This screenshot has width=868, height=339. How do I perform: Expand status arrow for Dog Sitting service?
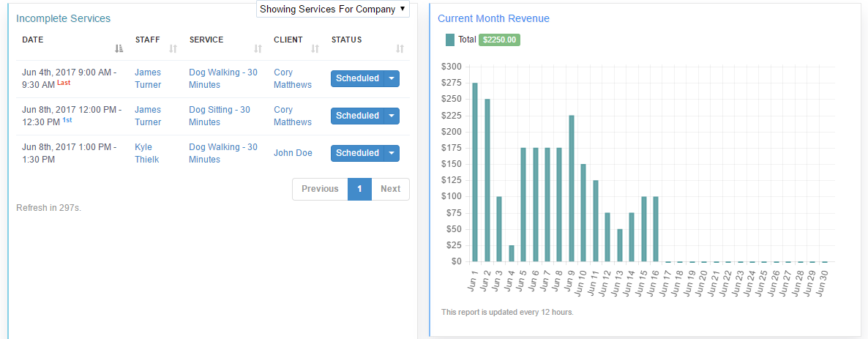[x=392, y=116]
